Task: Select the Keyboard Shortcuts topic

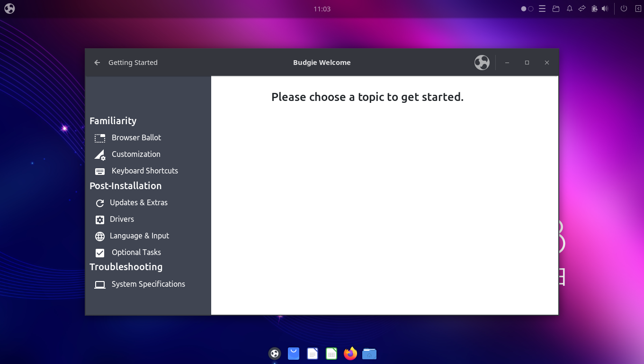Action: pos(145,171)
